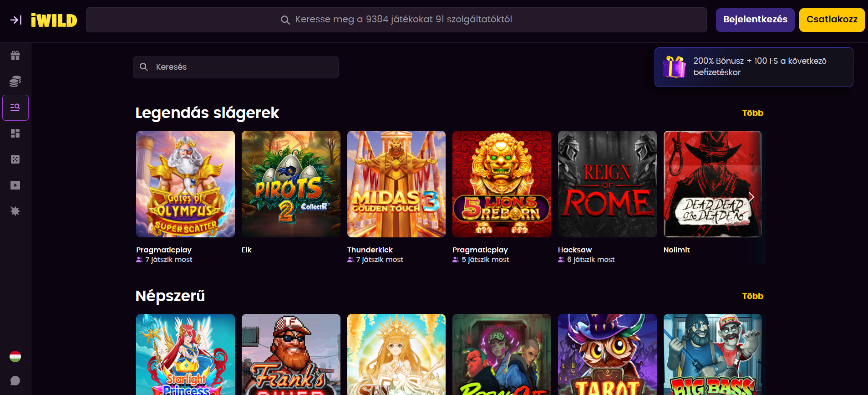
Task: Open Big Bass game thumbnail
Action: (713, 354)
